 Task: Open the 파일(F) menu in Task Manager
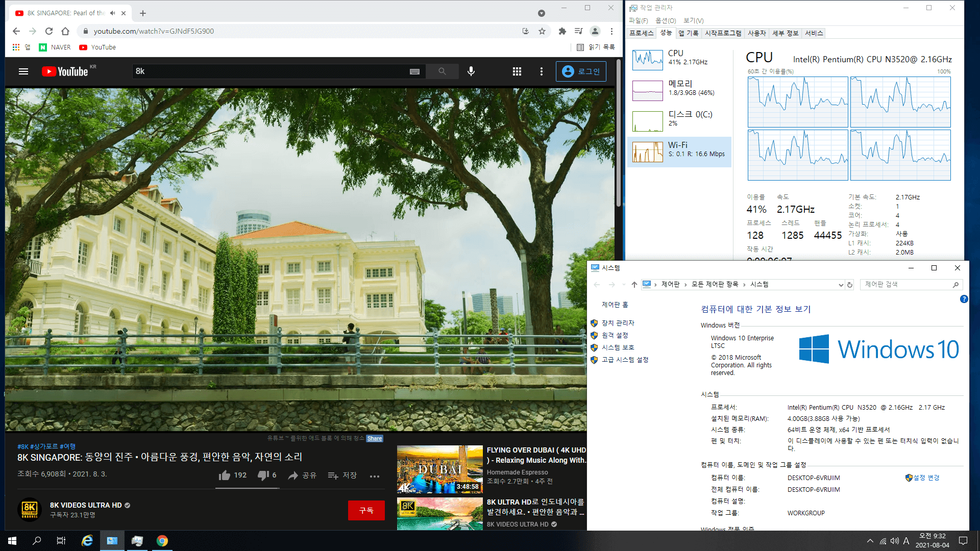coord(638,20)
